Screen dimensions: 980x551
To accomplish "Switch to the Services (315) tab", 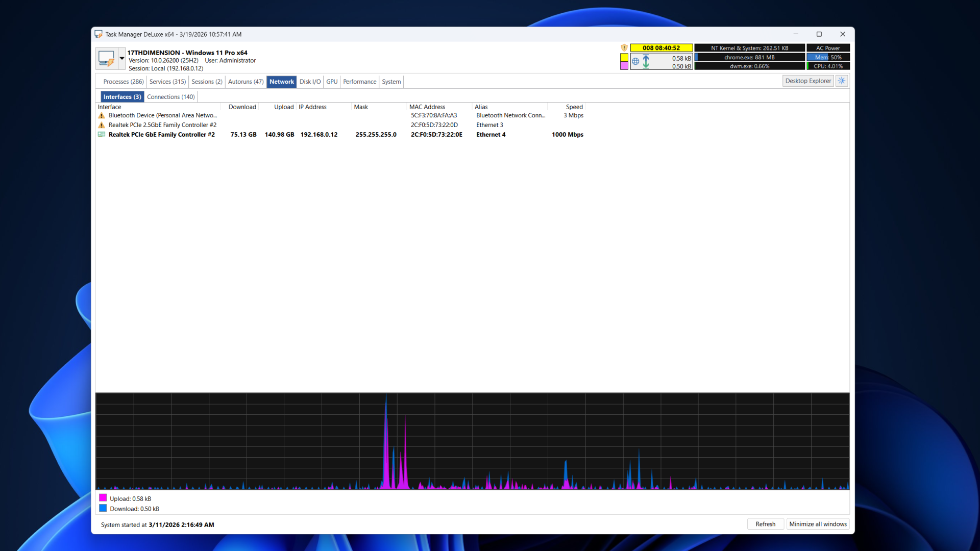I will pos(167,82).
